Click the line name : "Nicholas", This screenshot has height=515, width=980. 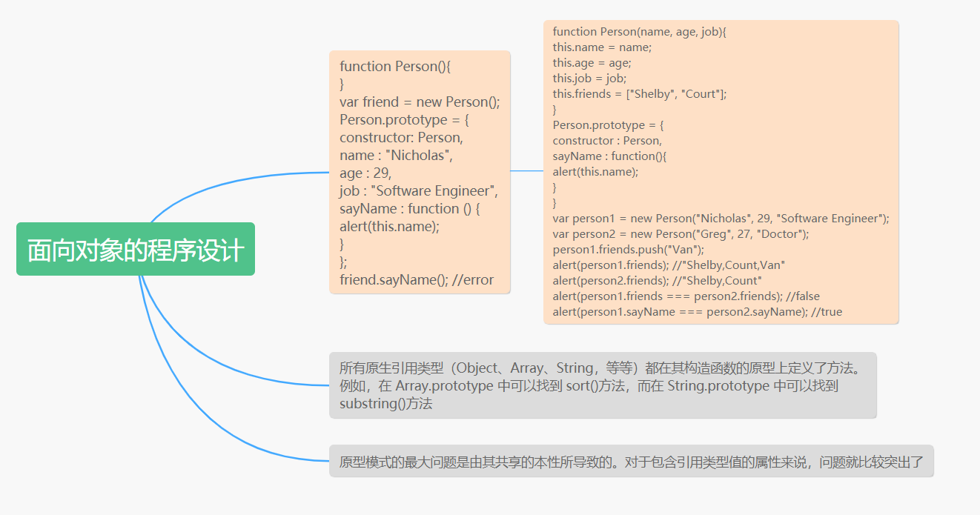coord(396,156)
